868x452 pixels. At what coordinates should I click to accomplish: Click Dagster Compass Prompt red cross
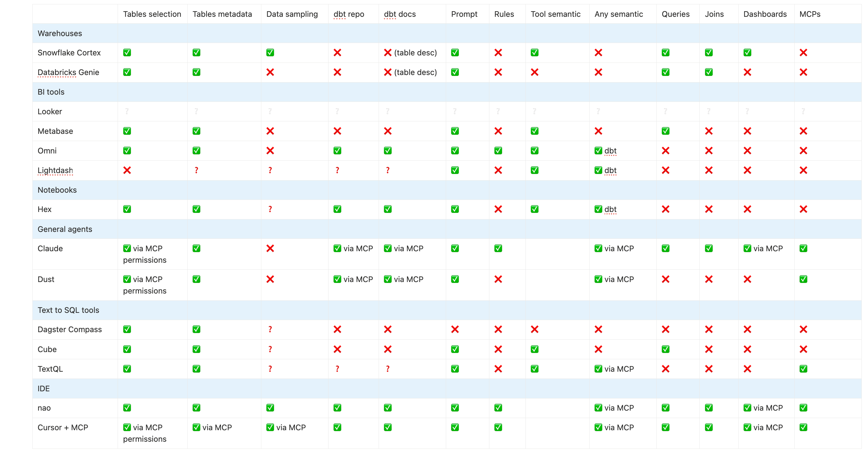click(x=455, y=329)
